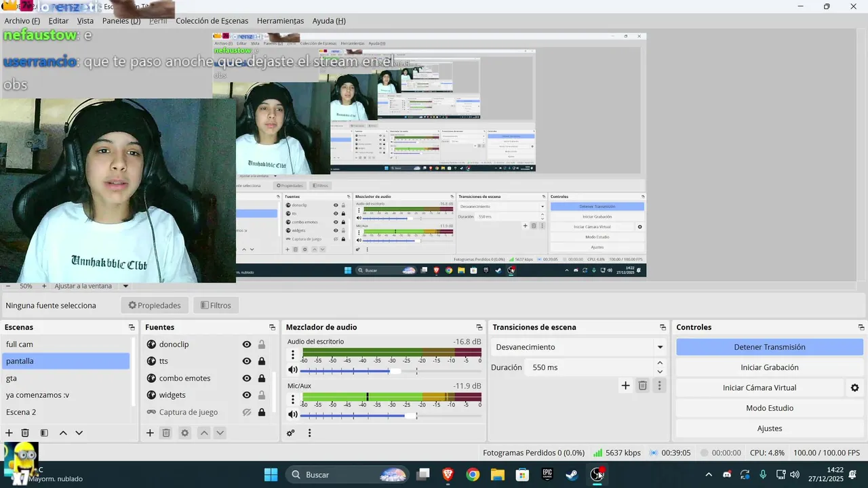The height and width of the screenshot is (488, 868).
Task: Open virtual camera settings gear
Action: [x=854, y=388]
